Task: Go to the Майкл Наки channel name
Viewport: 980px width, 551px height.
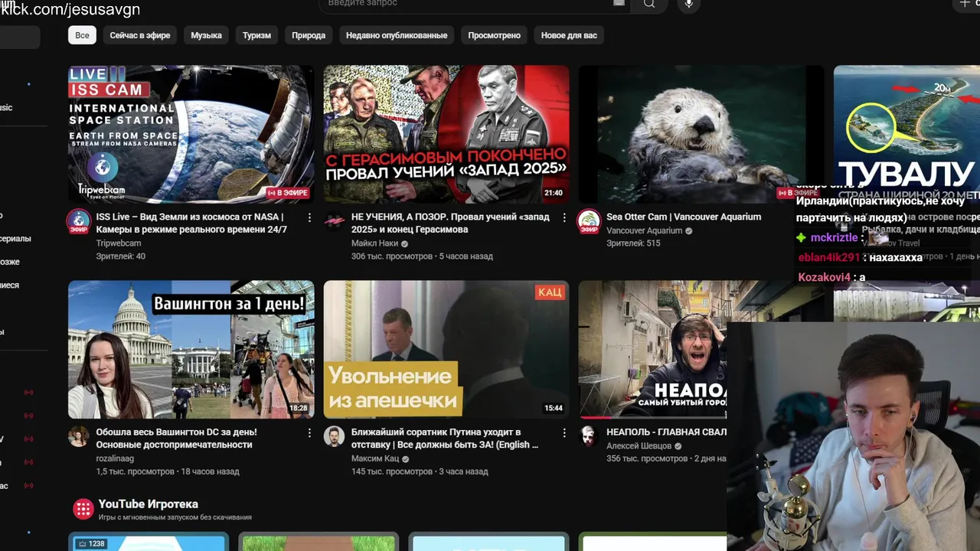Action: [x=374, y=243]
